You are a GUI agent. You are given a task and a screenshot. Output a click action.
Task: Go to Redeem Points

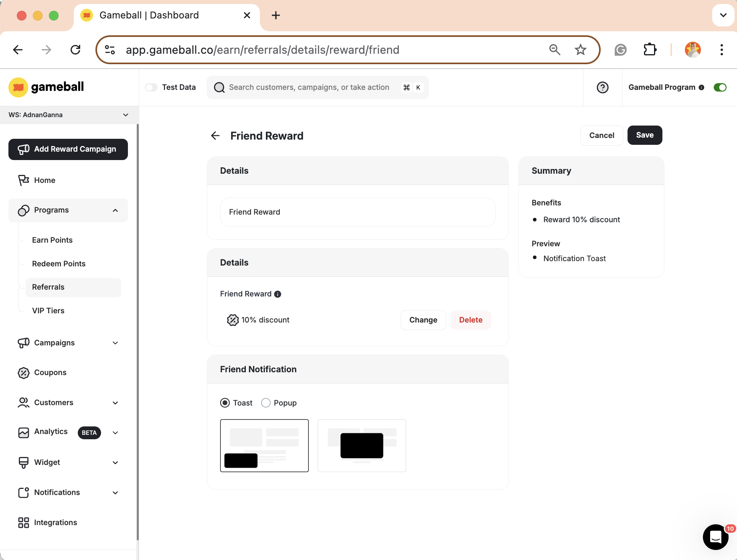click(x=59, y=264)
